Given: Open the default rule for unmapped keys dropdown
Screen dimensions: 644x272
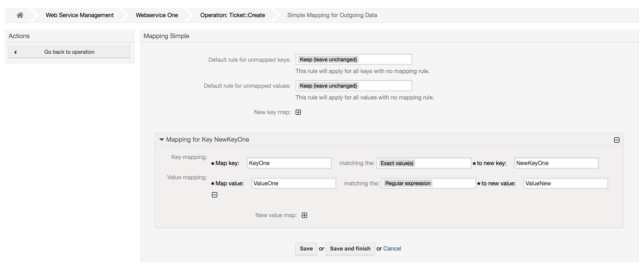Looking at the screenshot, I should 353,59.
